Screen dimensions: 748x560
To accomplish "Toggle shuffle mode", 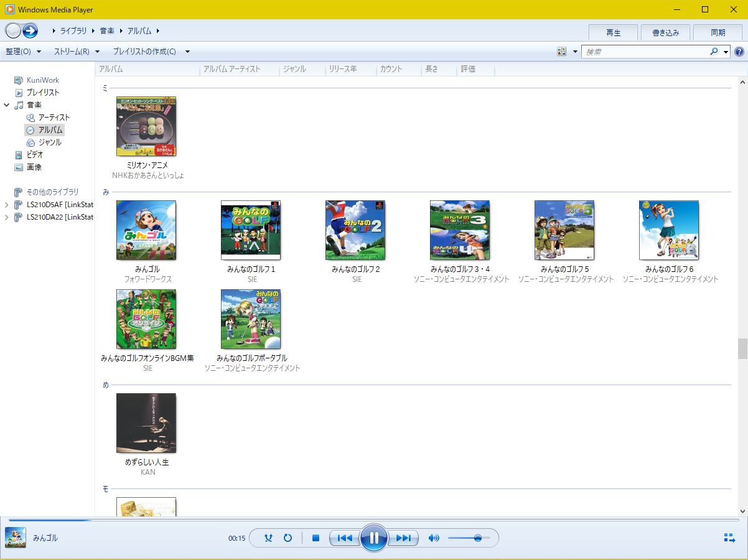I will pyautogui.click(x=268, y=538).
